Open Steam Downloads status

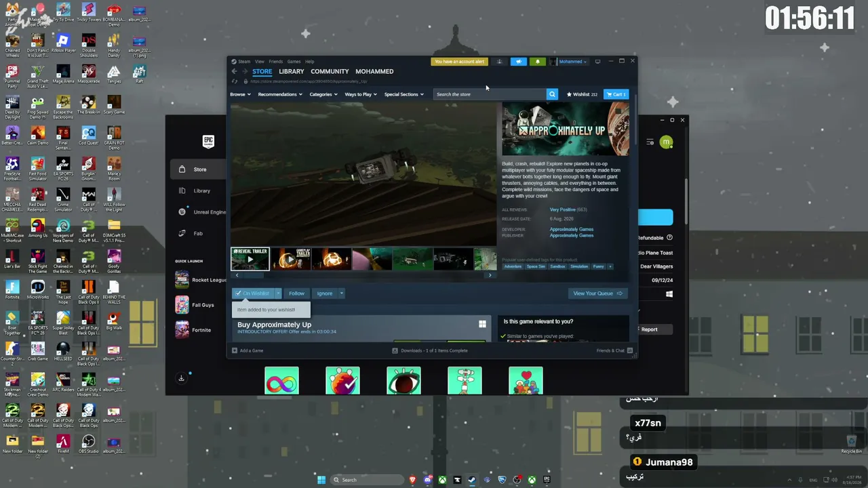click(430, 350)
